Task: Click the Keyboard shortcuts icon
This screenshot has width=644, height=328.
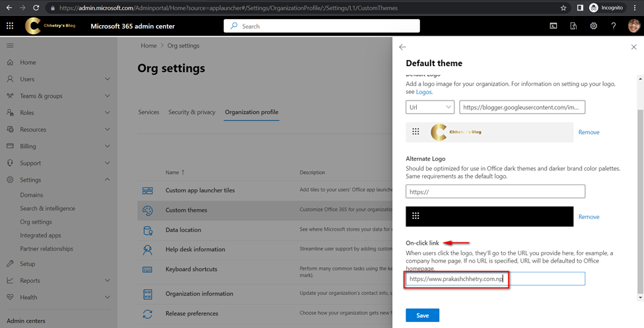Action: pos(147,269)
